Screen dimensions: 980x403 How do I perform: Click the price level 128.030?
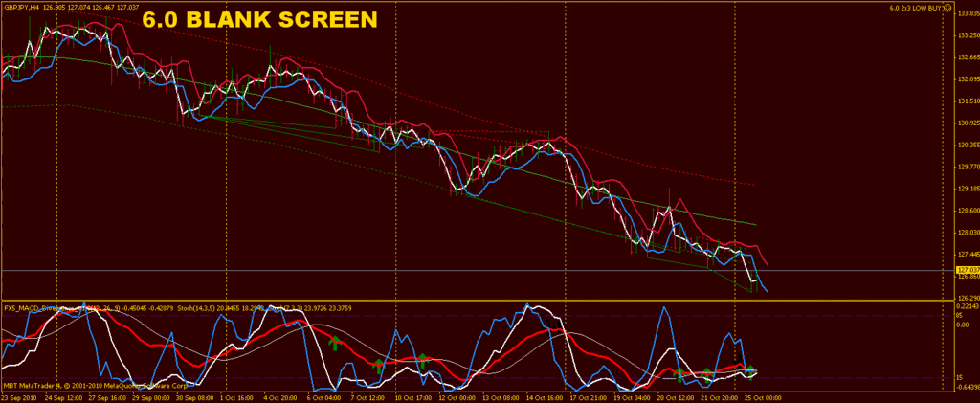pyautogui.click(x=968, y=233)
